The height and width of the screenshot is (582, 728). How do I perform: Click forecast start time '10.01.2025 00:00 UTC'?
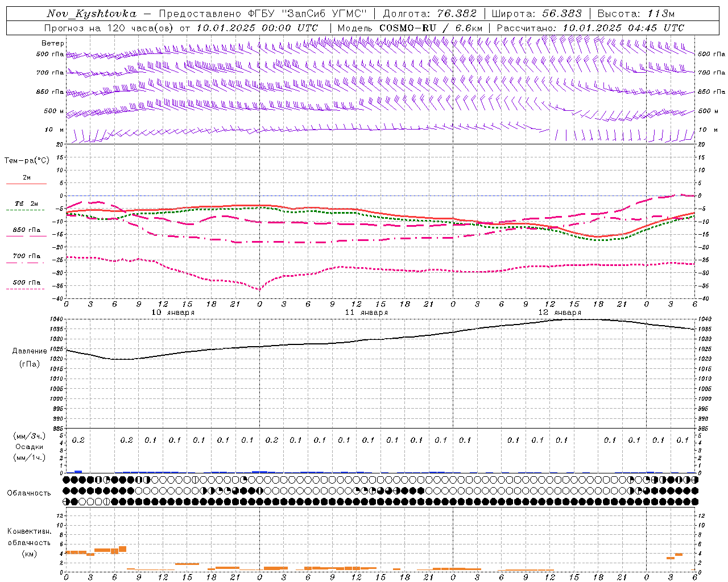tap(257, 28)
